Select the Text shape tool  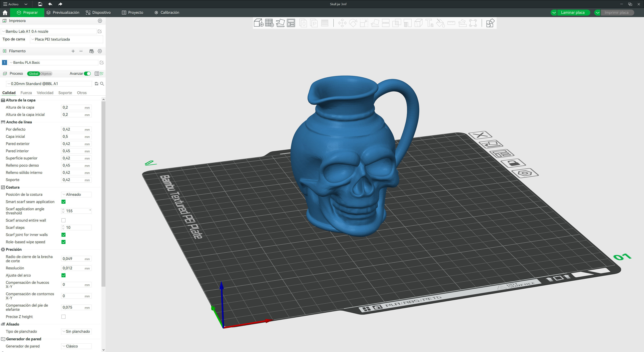click(x=429, y=23)
